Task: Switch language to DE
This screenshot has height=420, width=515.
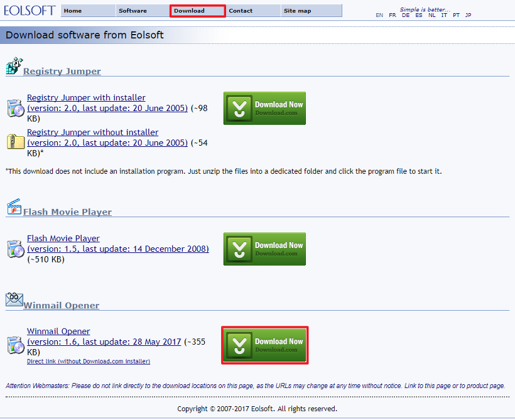Action: pyautogui.click(x=406, y=15)
